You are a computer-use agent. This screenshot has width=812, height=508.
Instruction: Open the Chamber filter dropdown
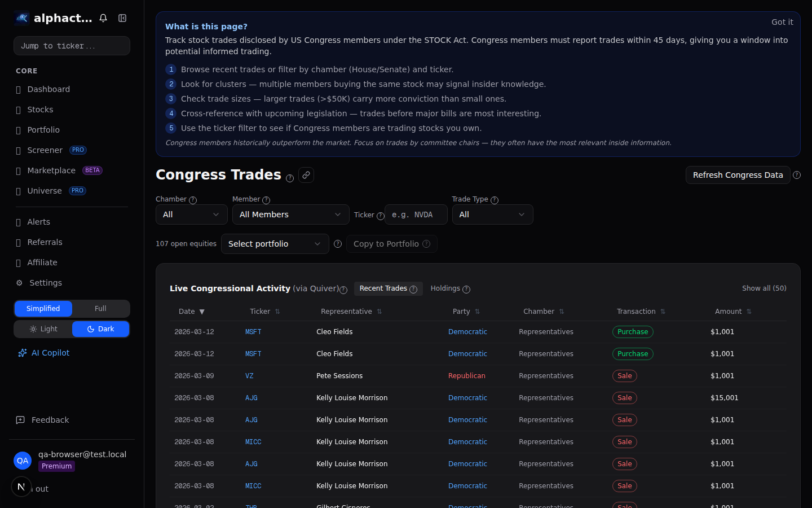[191, 214]
